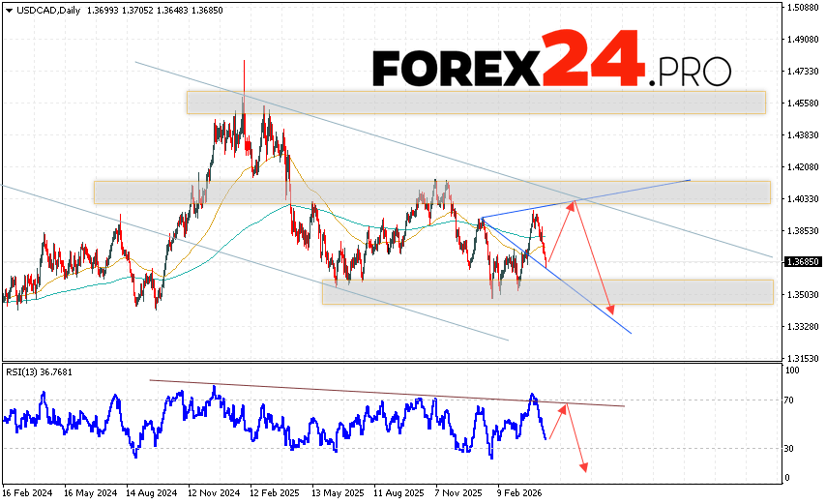Select the lower gray support zone near 1.35030
826x504 pixels.
(x=547, y=291)
